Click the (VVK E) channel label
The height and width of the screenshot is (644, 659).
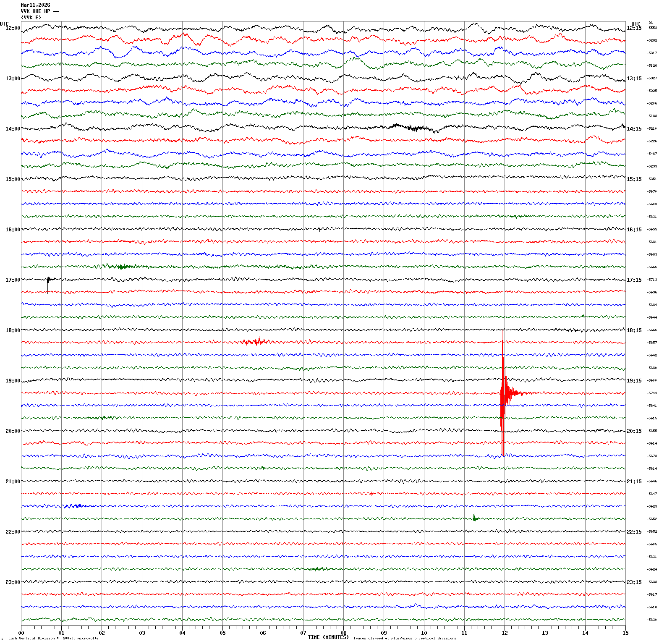[31, 18]
